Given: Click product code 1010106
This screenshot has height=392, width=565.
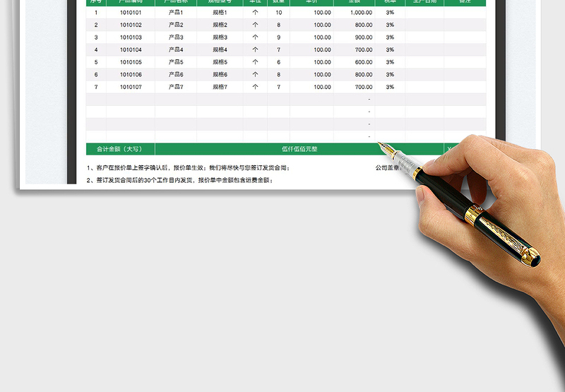Looking at the screenshot, I should click(131, 75).
